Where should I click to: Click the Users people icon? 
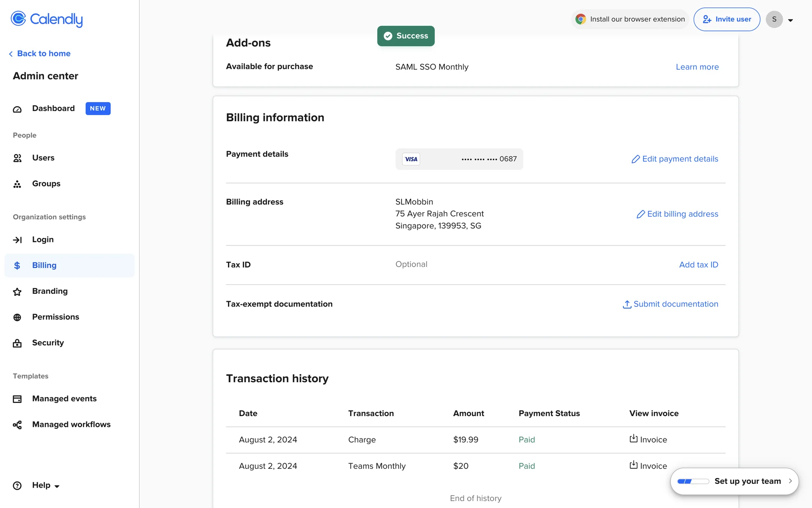pos(17,158)
